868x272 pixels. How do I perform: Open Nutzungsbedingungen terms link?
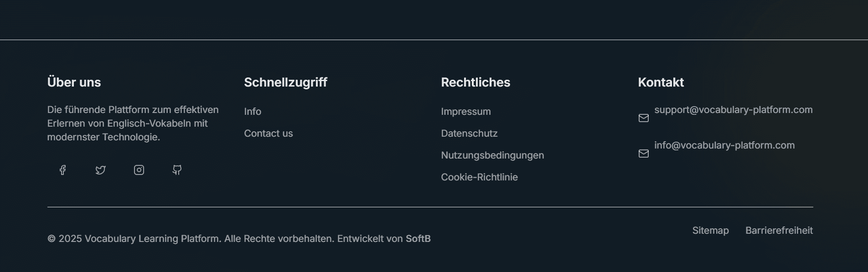tap(492, 155)
